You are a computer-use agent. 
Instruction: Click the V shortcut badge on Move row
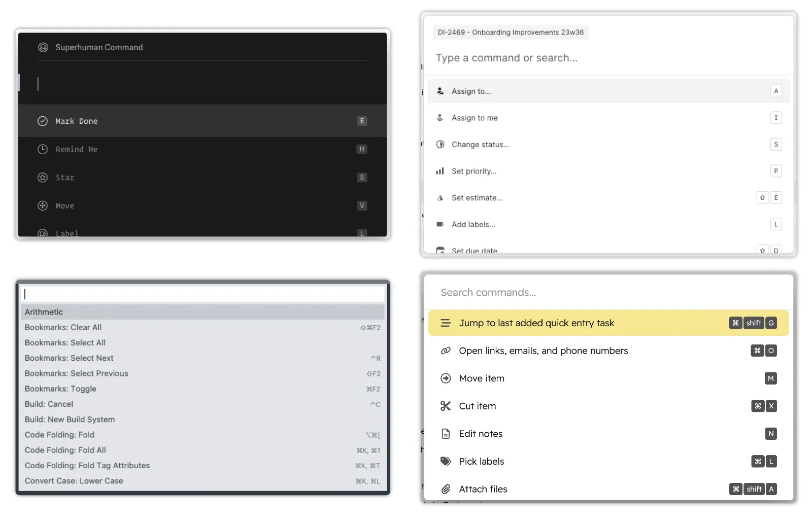pyautogui.click(x=362, y=205)
